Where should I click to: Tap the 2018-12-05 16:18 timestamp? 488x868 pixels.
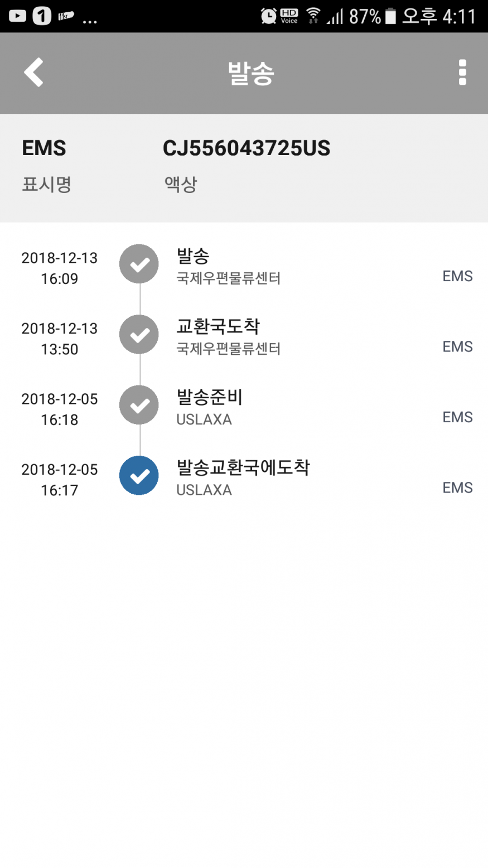coord(59,409)
